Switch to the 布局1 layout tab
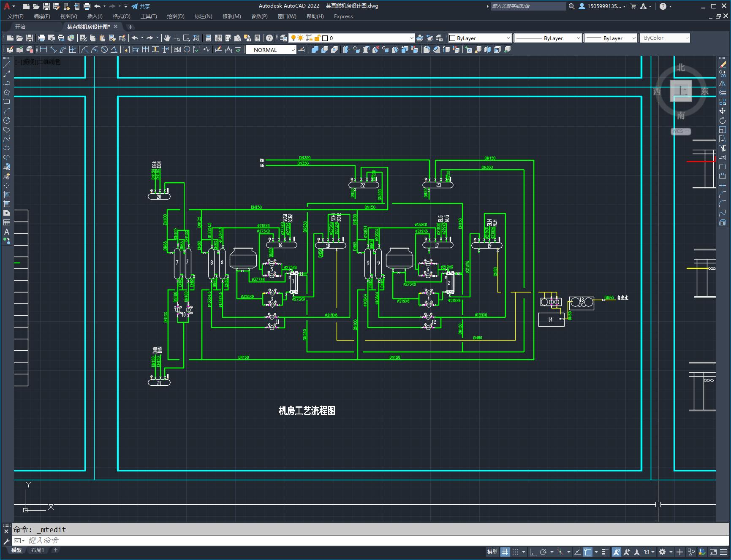Viewport: 731px width, 560px height. pos(38,550)
